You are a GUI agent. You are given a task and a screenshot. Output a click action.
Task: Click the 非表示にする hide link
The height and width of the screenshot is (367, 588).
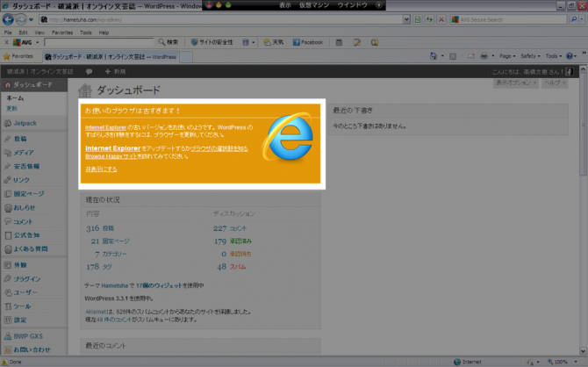click(x=101, y=169)
